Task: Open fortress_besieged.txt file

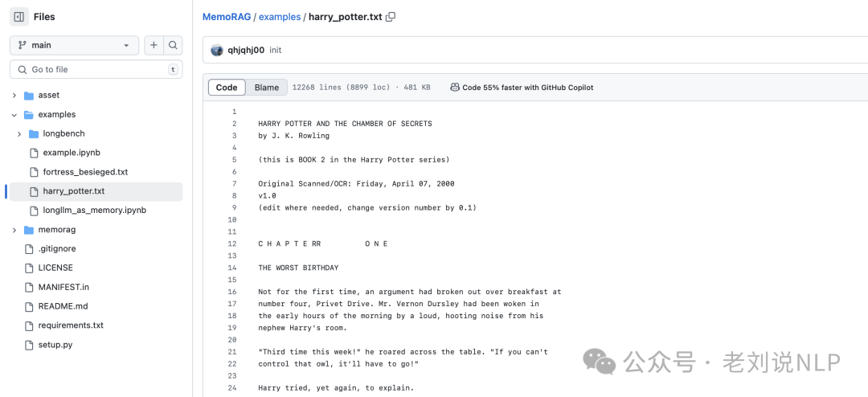Action: click(85, 172)
